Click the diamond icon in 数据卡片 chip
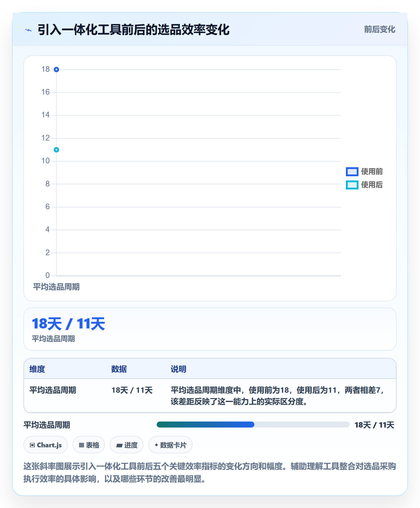This screenshot has width=420, height=508. (x=156, y=445)
